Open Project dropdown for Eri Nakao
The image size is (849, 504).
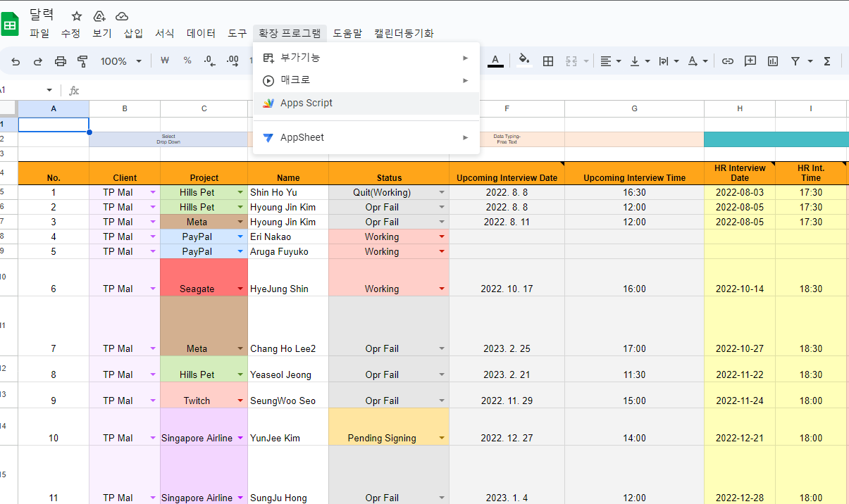240,237
